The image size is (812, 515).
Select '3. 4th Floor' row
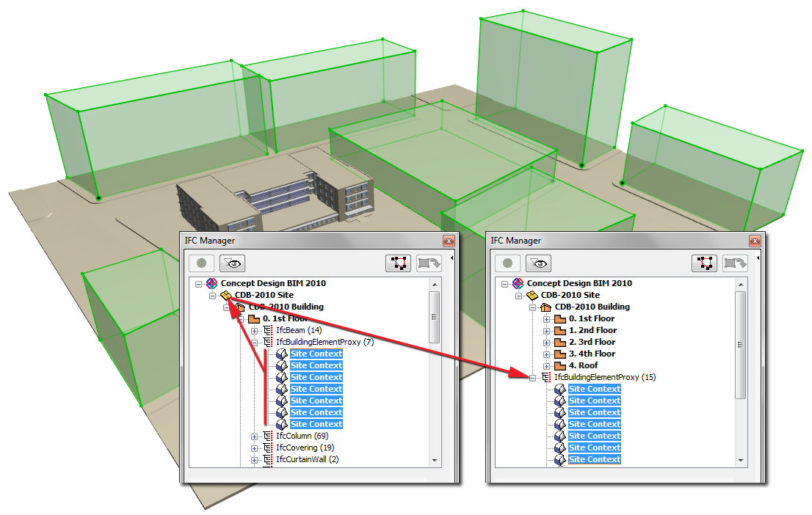pos(592,354)
